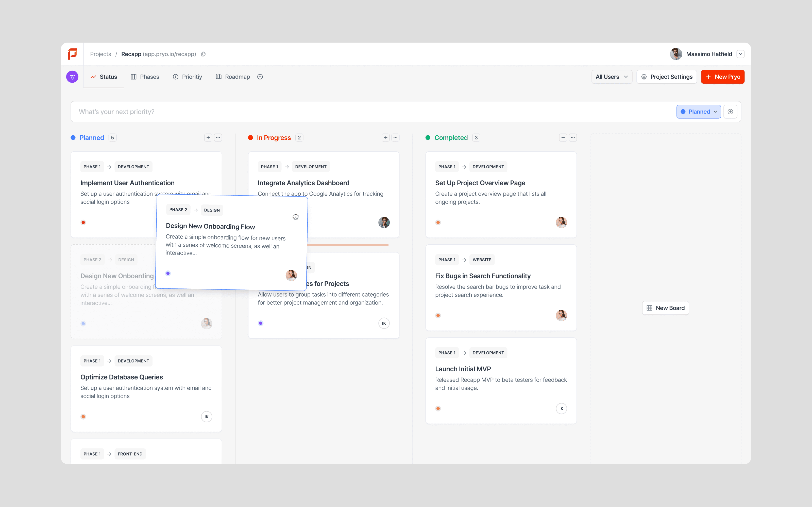Open Completed column more options menu
812x507 pixels.
573,137
